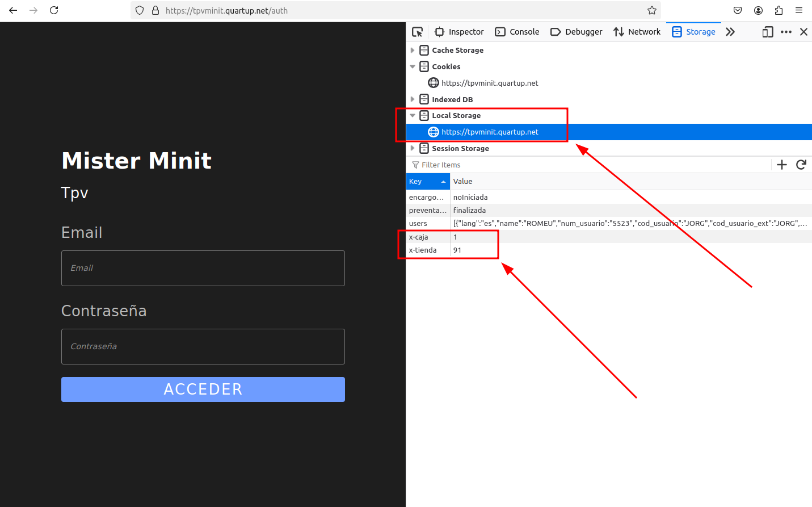The height and width of the screenshot is (507, 812).
Task: Focus the Contraseña password field
Action: pos(203,346)
